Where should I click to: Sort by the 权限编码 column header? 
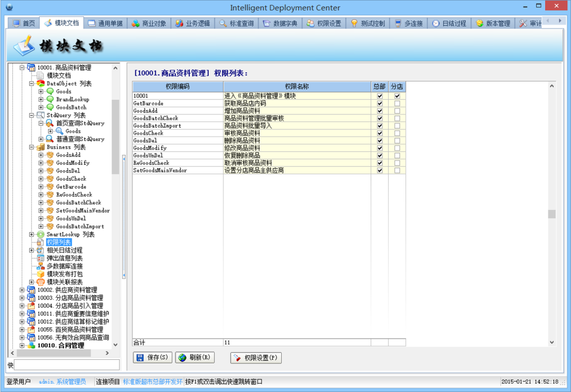click(x=178, y=87)
